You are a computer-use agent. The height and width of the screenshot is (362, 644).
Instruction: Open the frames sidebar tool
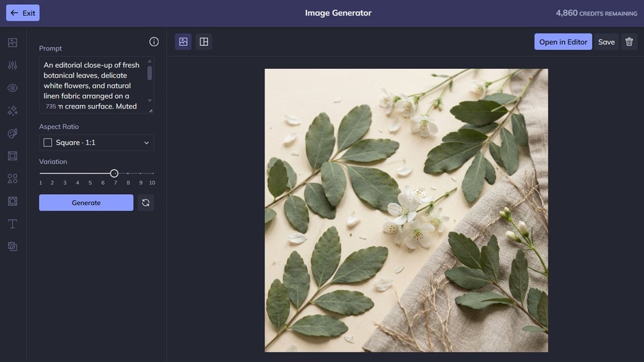click(x=12, y=156)
